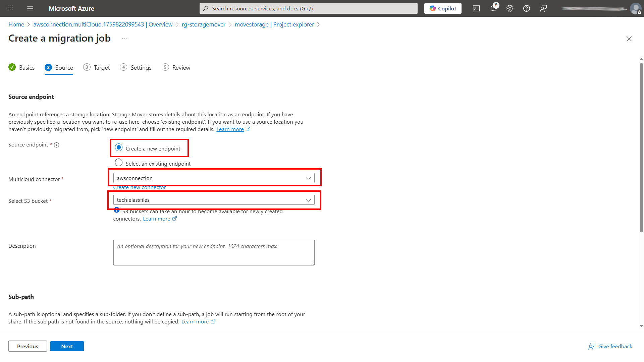This screenshot has width=644, height=362.
Task: Click the Description text box
Action: click(214, 252)
